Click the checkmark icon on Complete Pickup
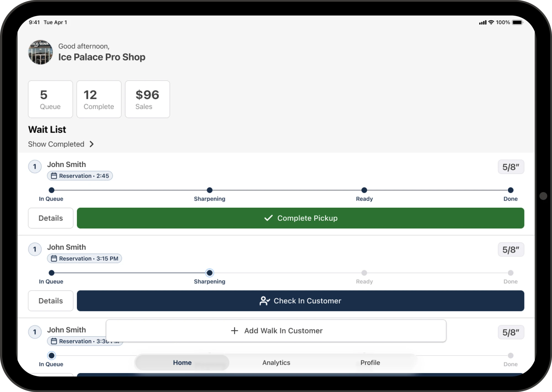Viewport: 552px width, 392px height. 268,218
